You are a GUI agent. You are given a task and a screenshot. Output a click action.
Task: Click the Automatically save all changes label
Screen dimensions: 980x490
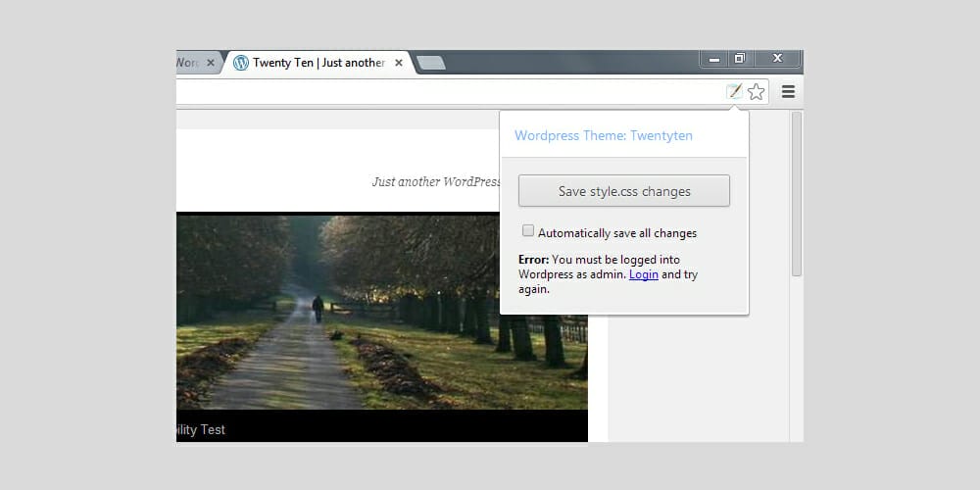coord(617,233)
